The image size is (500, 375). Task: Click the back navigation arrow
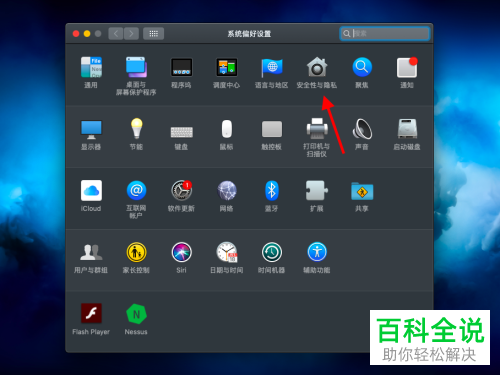coord(116,33)
